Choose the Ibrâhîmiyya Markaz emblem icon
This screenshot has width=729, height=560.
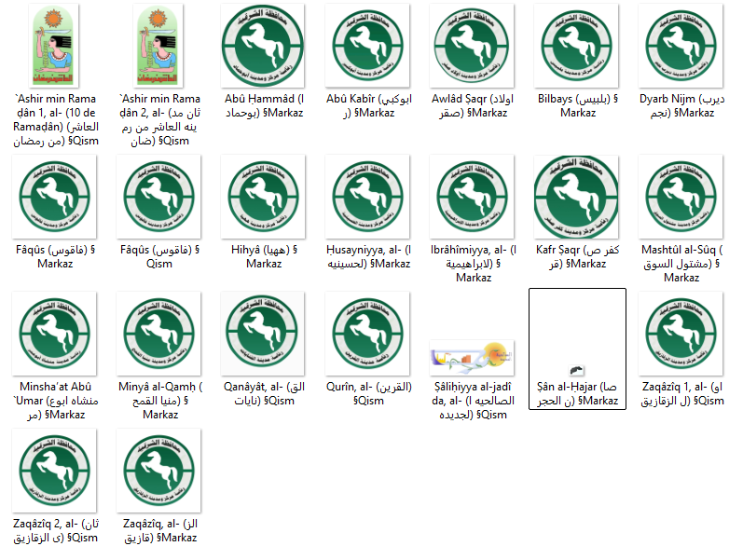coord(472,197)
